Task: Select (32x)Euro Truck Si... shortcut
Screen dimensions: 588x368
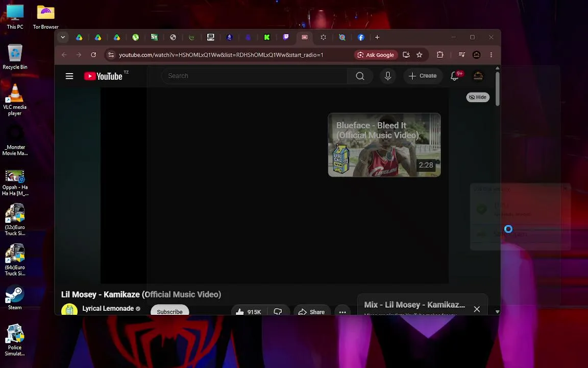Action: click(15, 220)
